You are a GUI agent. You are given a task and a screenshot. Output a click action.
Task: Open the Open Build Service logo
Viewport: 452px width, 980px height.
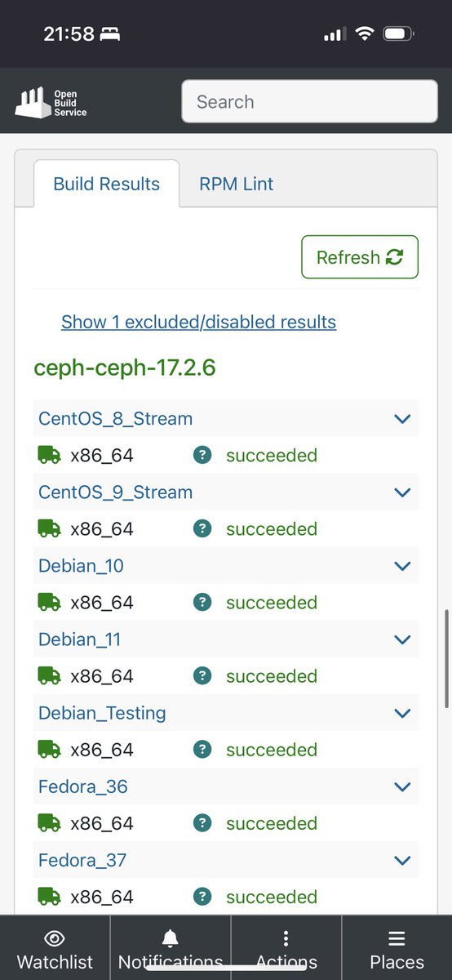click(x=51, y=102)
